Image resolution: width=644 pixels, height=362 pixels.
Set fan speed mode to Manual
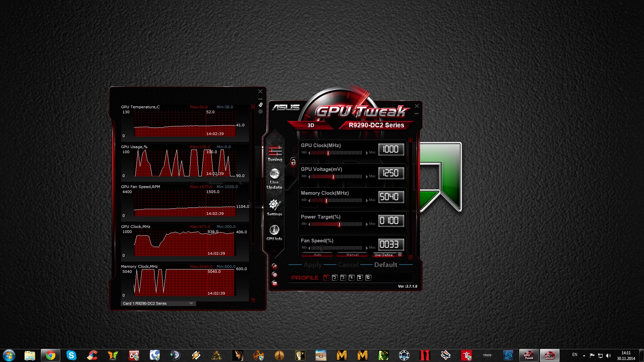(x=352, y=255)
